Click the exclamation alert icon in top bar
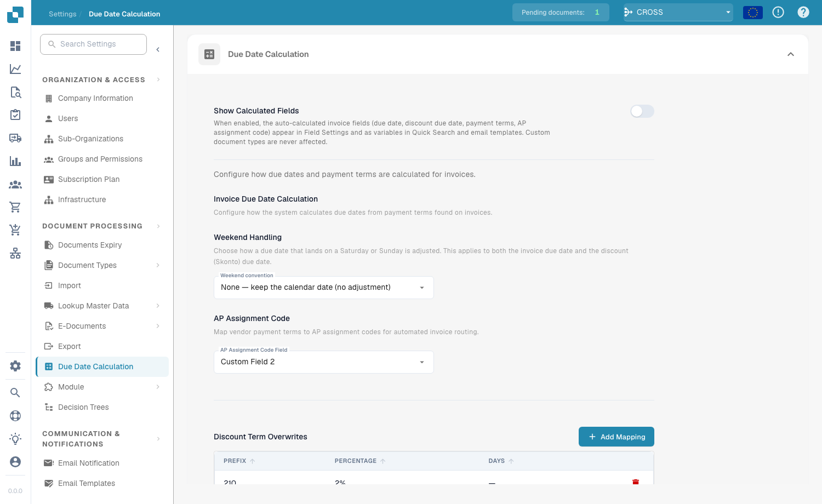The image size is (822, 504). pos(778,12)
